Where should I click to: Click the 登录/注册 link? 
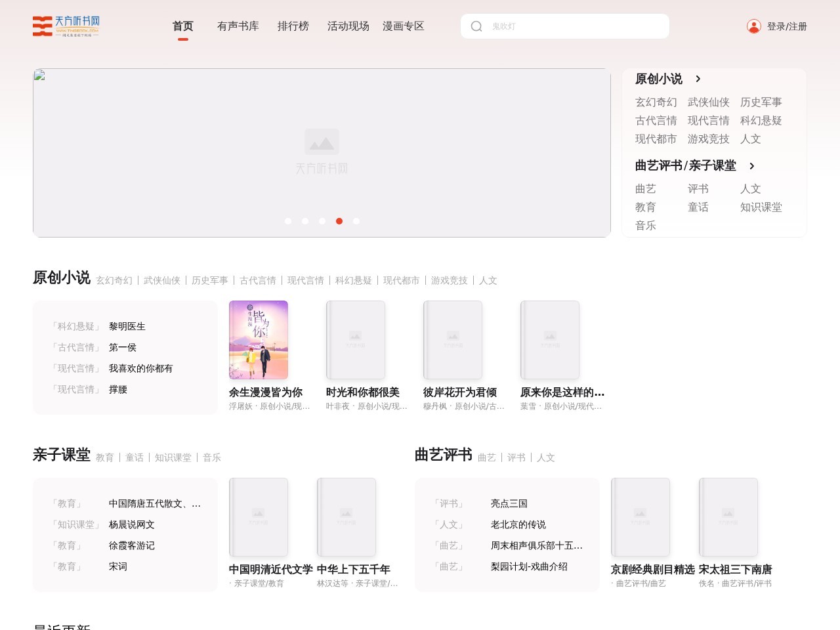click(787, 26)
